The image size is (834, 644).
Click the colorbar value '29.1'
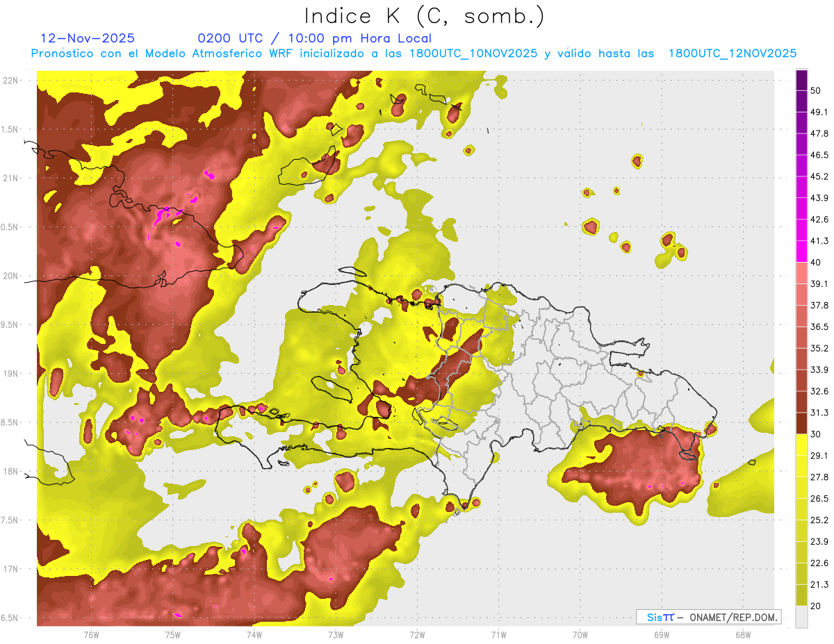coord(819,456)
